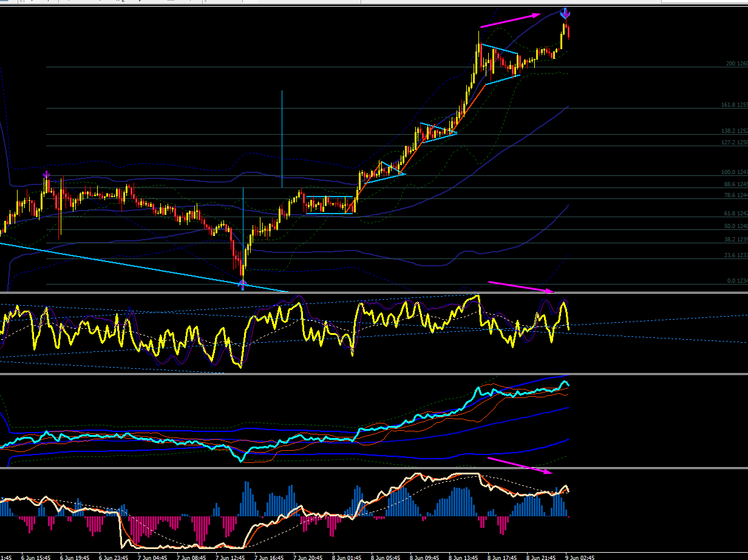Click the 138.2 Fibonacci level label
748x560 pixels.
click(735, 131)
